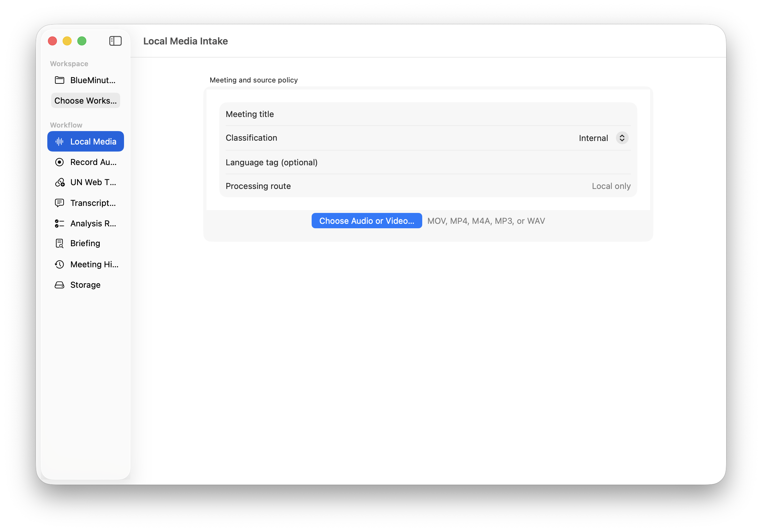Click the Record Audio circle icon
This screenshot has width=762, height=532.
coord(59,162)
